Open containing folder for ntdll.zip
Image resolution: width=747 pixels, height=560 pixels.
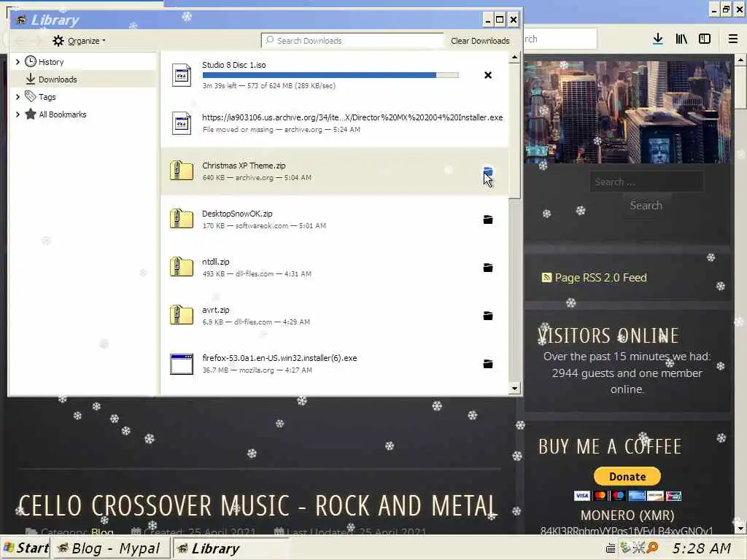488,268
